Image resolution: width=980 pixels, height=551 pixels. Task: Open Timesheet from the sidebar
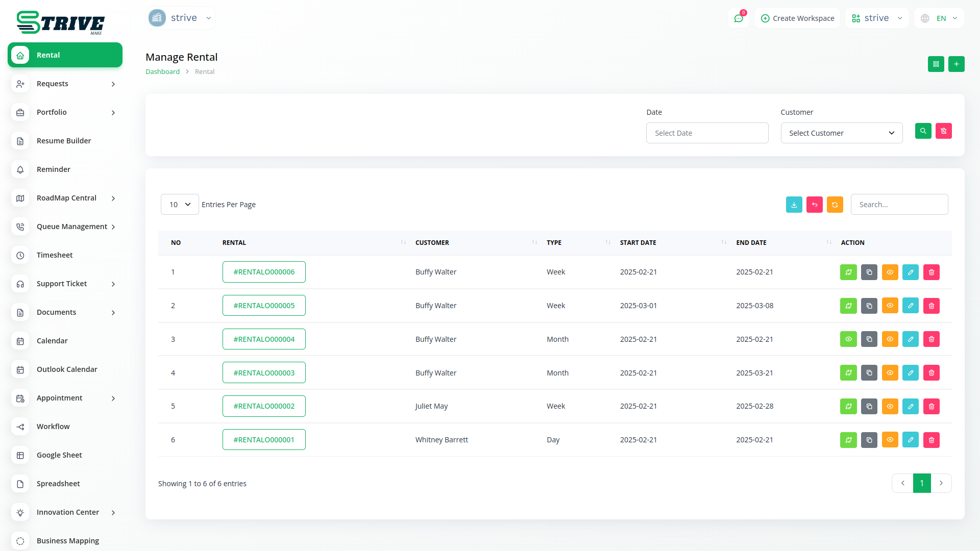55,255
